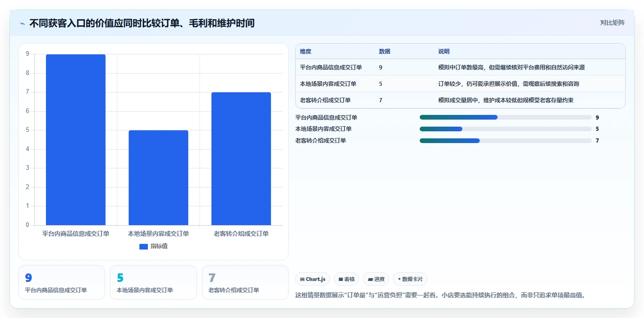Click x-axis label 本地场景内容成交订单

tap(159, 233)
